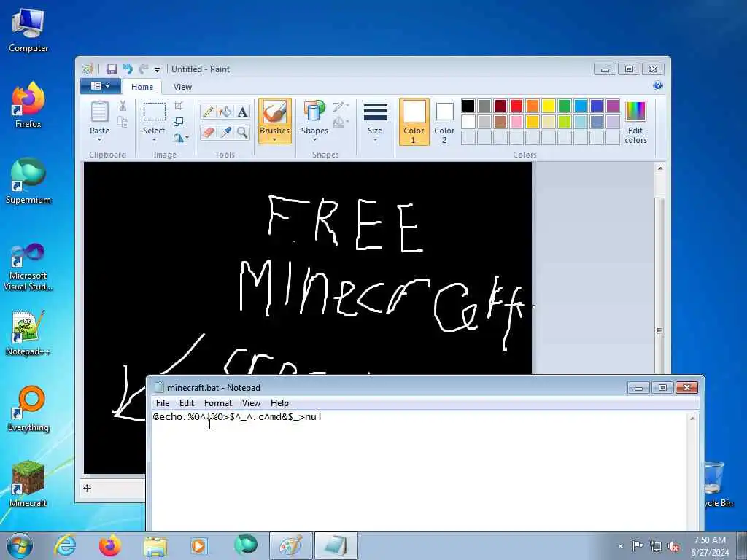Click Internet Explorer in the taskbar
The image size is (747, 560).
[65, 545]
